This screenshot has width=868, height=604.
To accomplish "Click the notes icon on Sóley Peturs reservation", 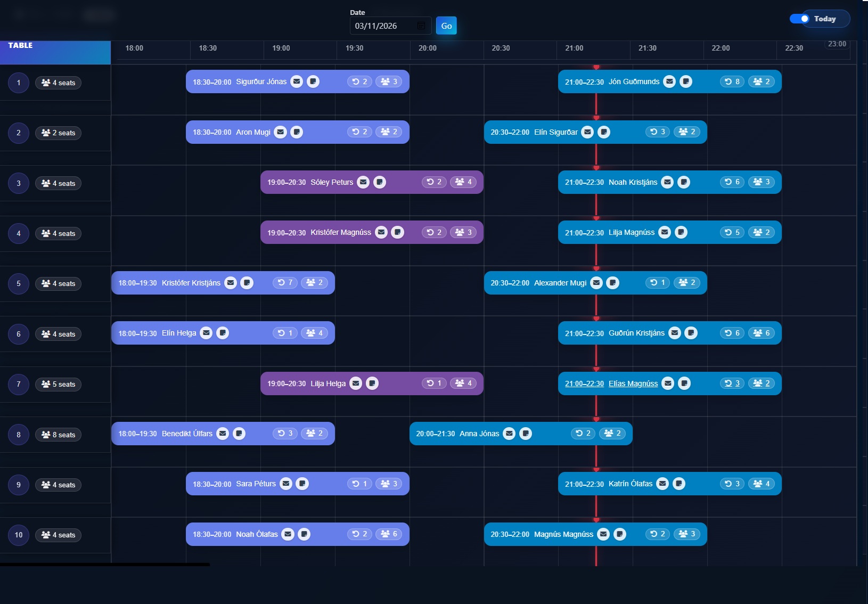I will click(380, 182).
